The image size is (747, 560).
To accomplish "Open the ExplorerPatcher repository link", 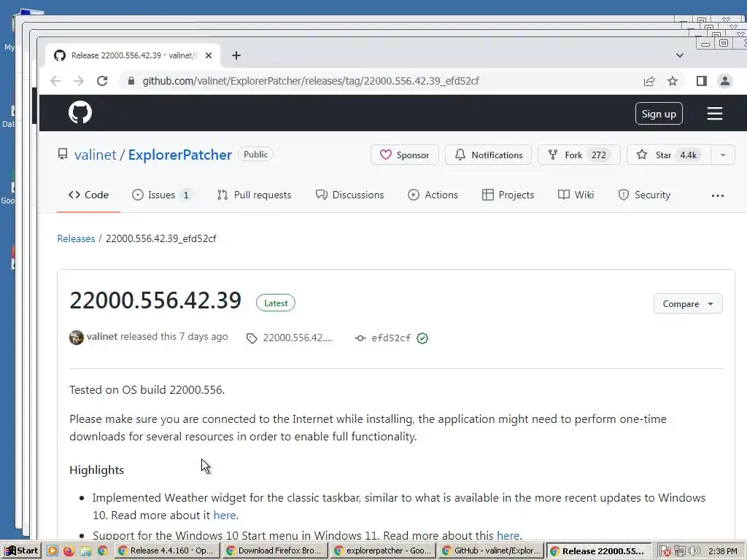I will [180, 155].
